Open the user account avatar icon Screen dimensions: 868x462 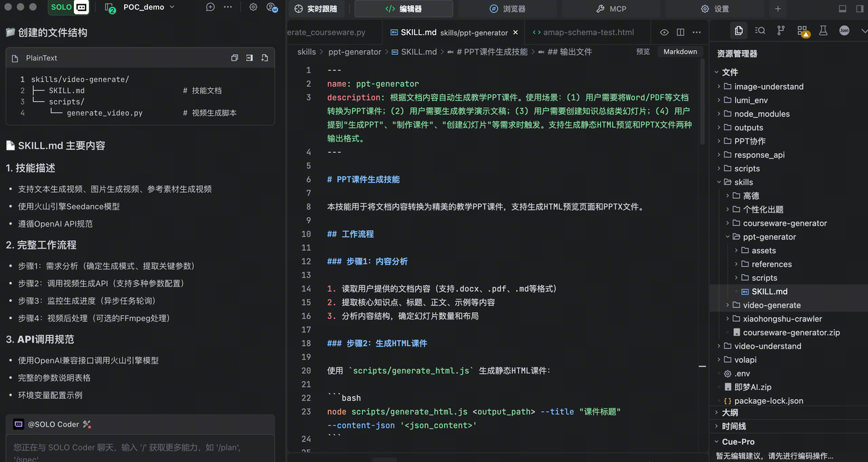tap(271, 7)
